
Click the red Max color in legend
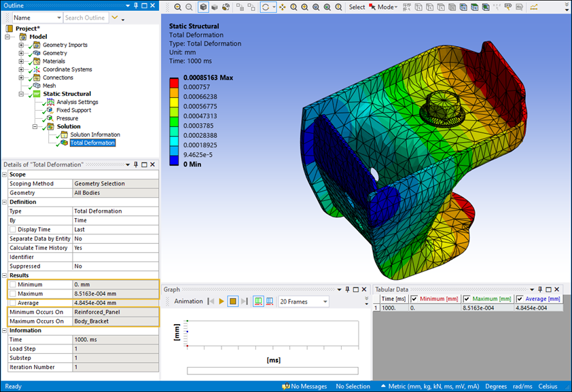[175, 82]
